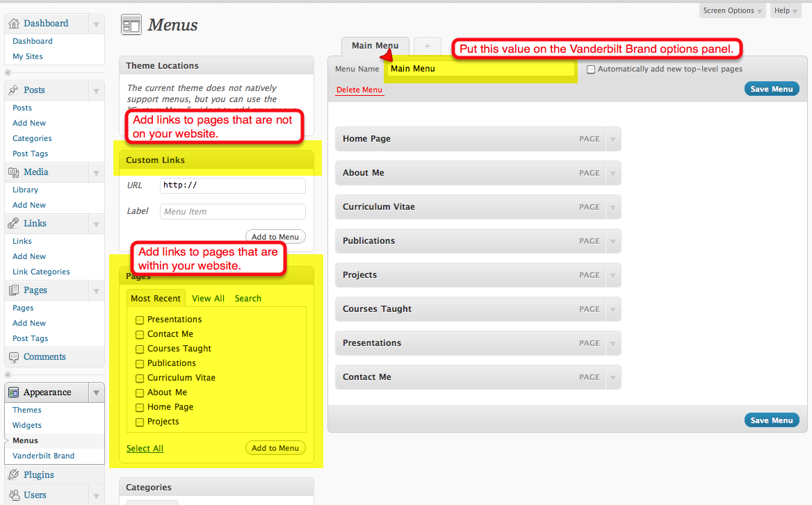Click the Links chain icon

click(14, 224)
